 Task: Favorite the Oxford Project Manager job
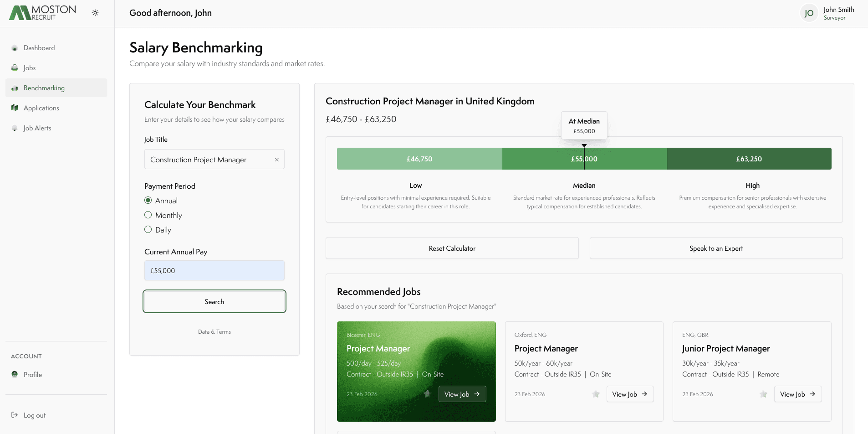pyautogui.click(x=596, y=394)
